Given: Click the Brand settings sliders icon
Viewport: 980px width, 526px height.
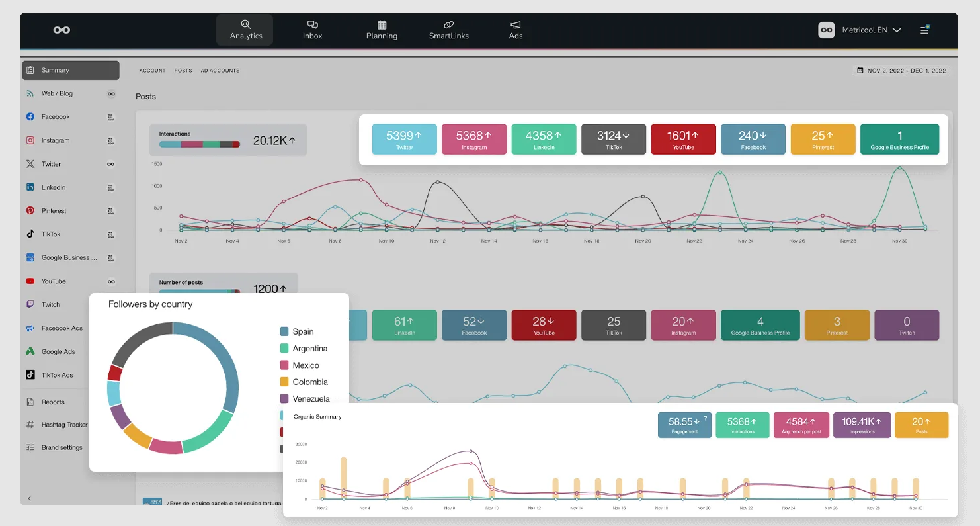Looking at the screenshot, I should coord(30,447).
